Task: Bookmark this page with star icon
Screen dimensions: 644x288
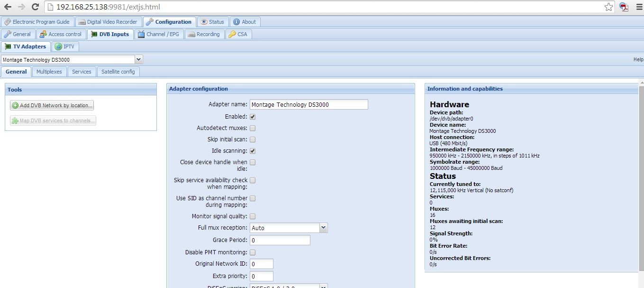Action: point(608,7)
